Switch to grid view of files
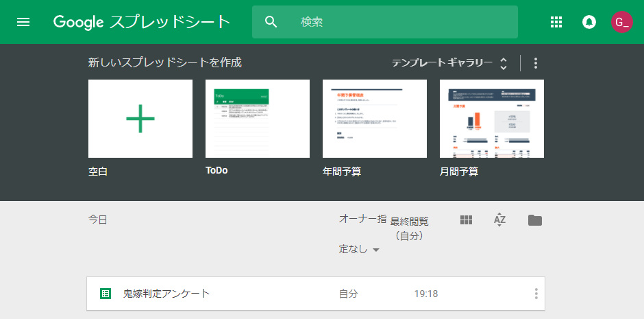 pos(467,220)
